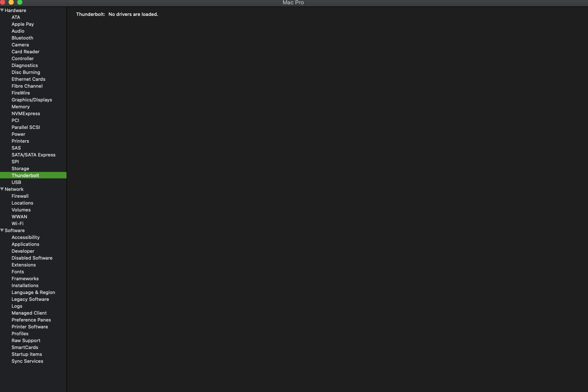Open Raw Support information
588x392 pixels.
(26, 340)
